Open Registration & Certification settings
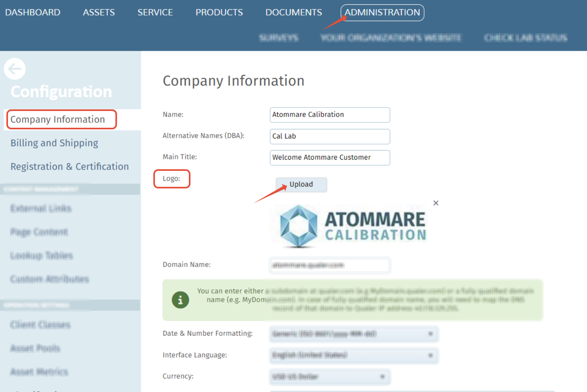The height and width of the screenshot is (392, 587). [x=69, y=166]
